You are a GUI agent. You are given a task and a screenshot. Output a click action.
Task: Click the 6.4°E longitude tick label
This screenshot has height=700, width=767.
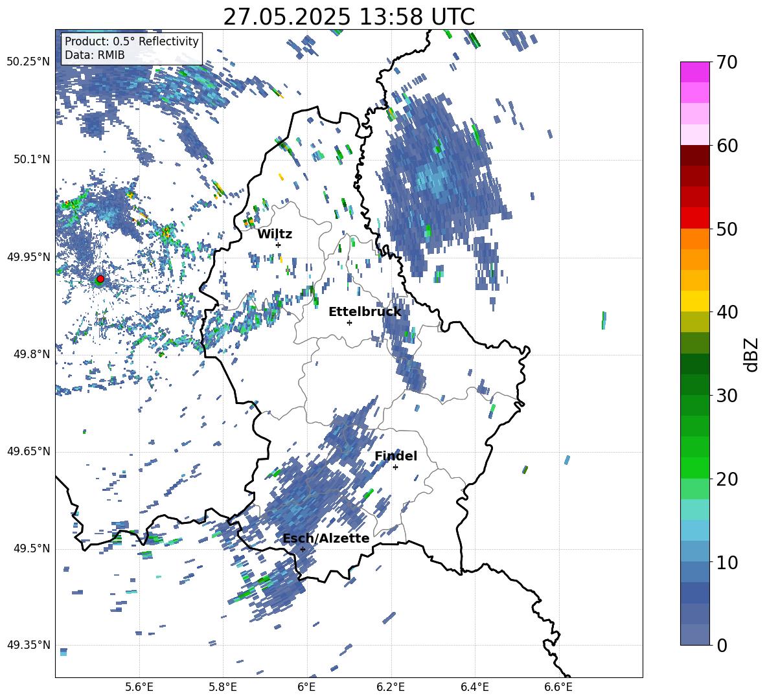[474, 688]
